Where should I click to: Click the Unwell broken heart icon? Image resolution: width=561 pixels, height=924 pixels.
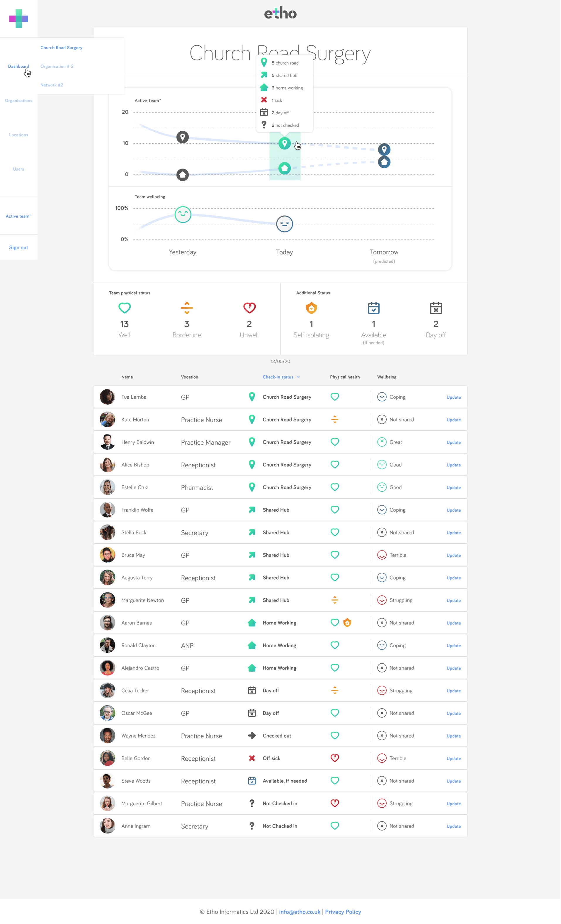pos(249,308)
